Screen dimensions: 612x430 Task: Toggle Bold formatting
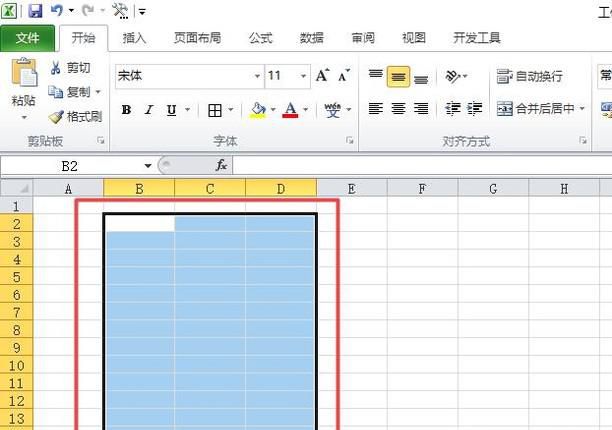click(x=126, y=110)
